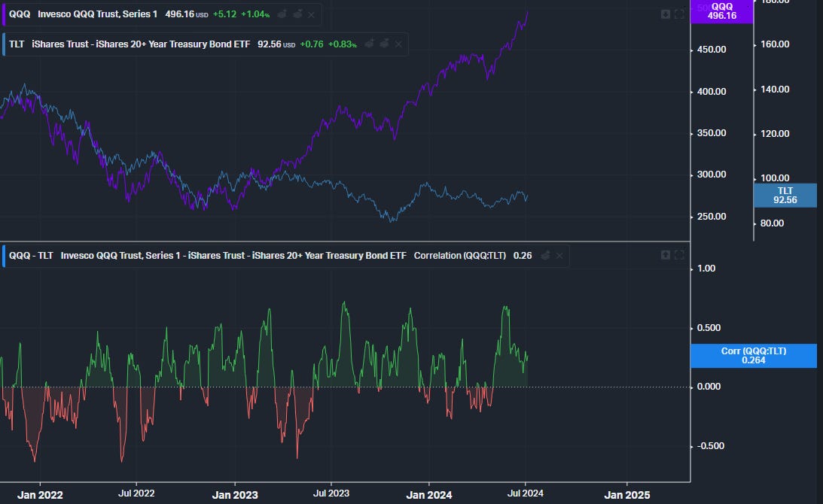This screenshot has height=504, width=823.
Task: Click the 0.000 correlation axis label
Action: [709, 386]
